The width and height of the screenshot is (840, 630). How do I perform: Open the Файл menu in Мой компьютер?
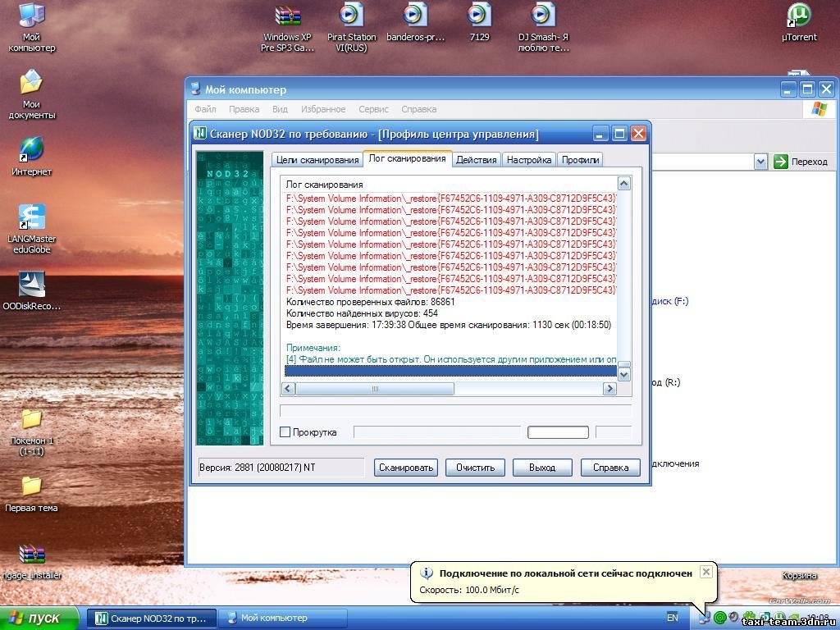205,109
